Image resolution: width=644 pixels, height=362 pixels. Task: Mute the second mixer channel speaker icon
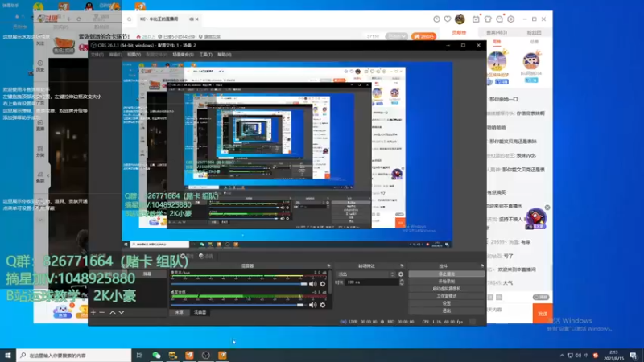pyautogui.click(x=312, y=305)
